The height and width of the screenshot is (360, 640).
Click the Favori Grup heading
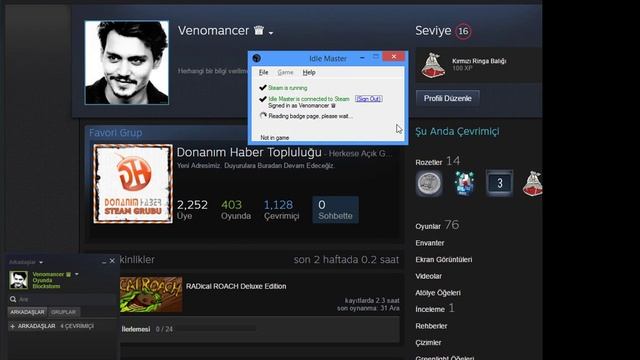point(116,133)
